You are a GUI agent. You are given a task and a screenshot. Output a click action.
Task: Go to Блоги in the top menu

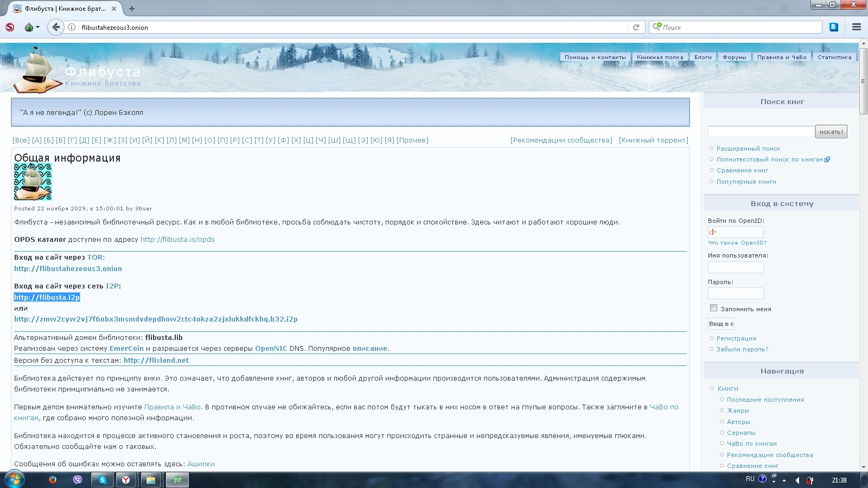coord(703,57)
